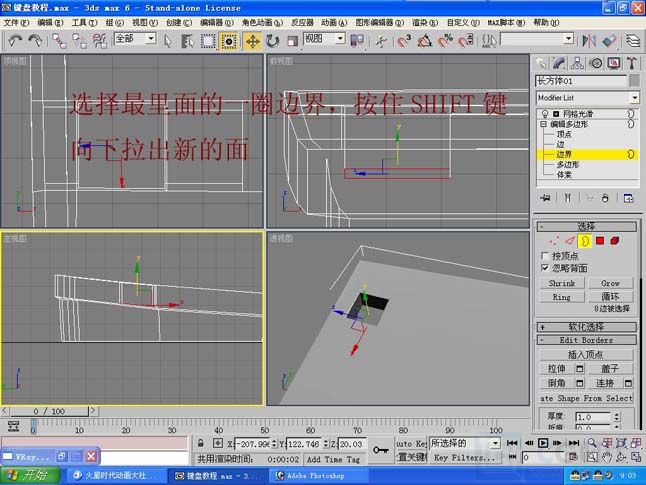Open the 编辑 menu
646x485 pixels.
point(50,23)
